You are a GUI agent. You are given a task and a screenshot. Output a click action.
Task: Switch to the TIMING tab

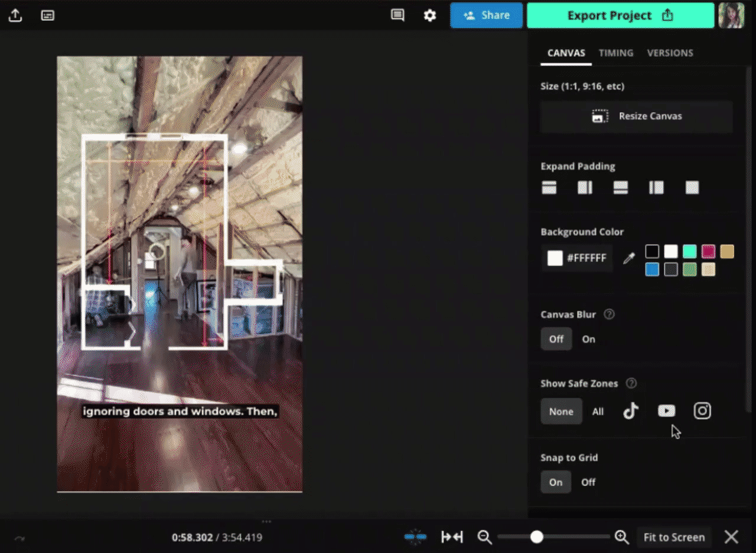click(616, 53)
